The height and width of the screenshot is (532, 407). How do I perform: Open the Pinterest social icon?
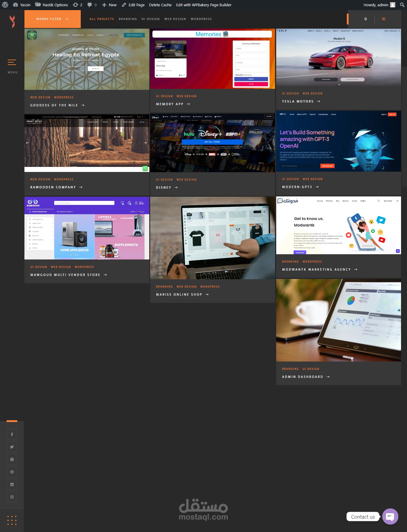(12, 459)
